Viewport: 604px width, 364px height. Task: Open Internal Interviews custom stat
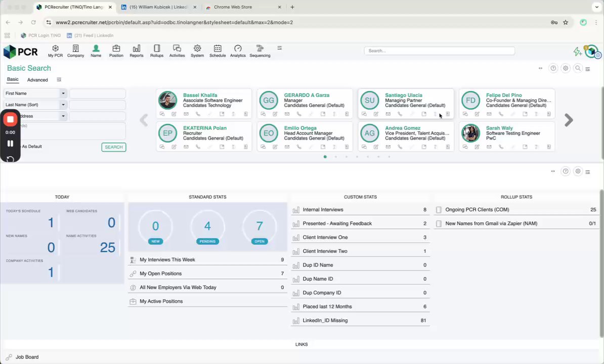click(361, 210)
